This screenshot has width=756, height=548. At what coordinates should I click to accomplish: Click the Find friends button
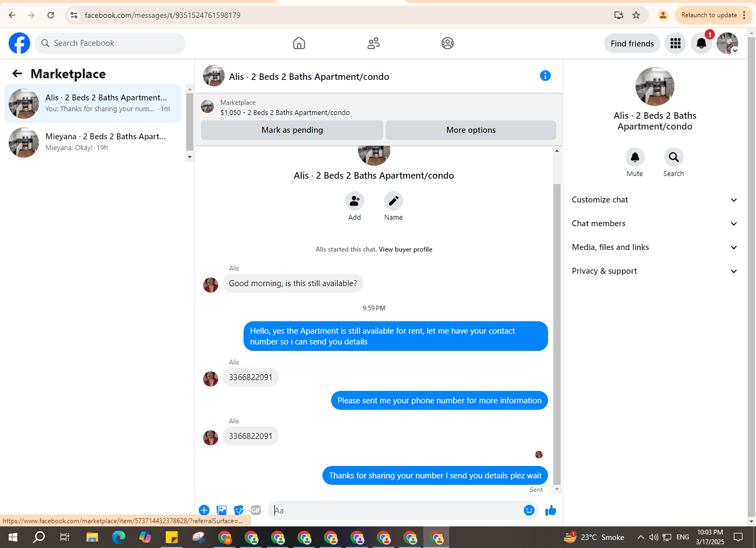(632, 43)
